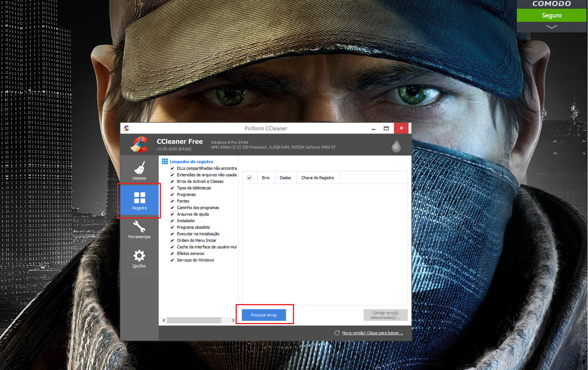Screen dimensions: 588x370
Task: Toggle Executar na inicialização checkbox
Action: tap(172, 234)
